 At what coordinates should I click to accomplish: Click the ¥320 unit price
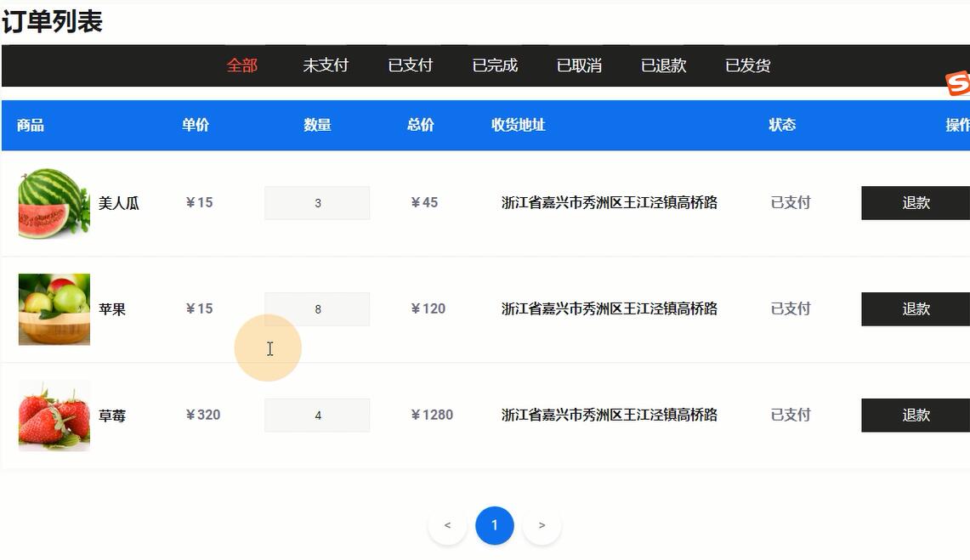[x=203, y=416]
